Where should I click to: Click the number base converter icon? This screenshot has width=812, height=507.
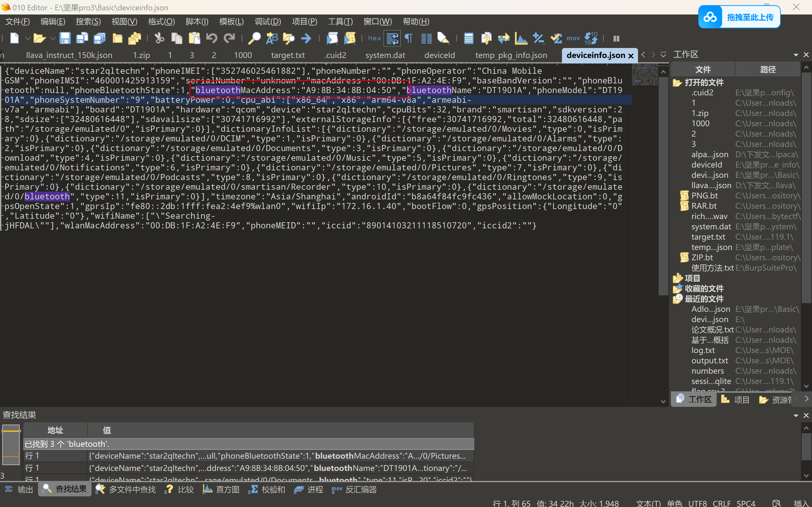click(591, 38)
